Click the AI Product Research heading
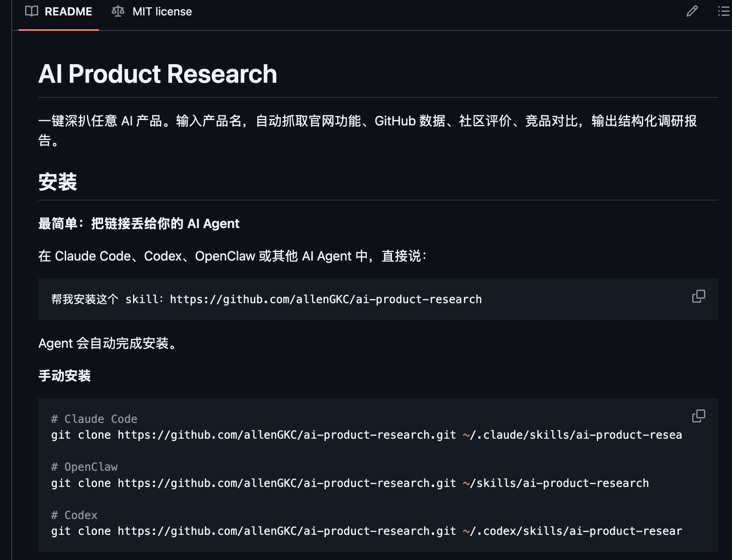The image size is (732, 560). tap(158, 74)
